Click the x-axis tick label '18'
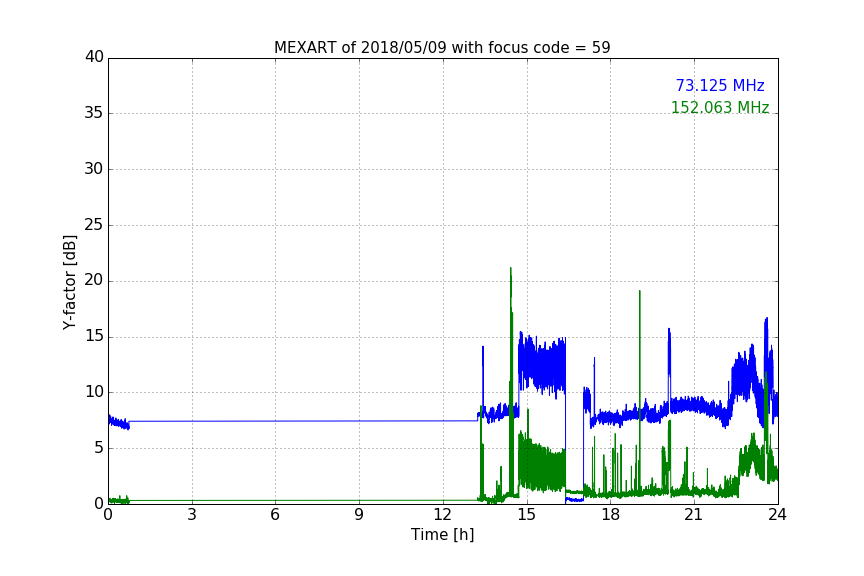This screenshot has width=864, height=576. (611, 515)
